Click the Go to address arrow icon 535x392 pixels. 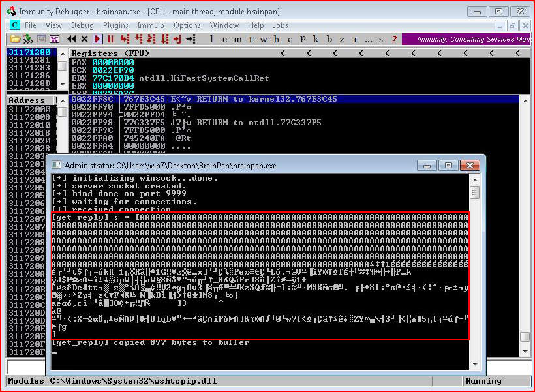(191, 39)
